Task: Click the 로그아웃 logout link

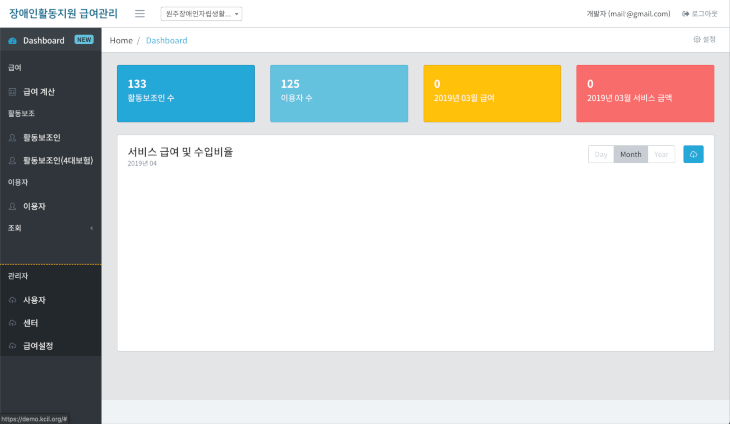Action: (699, 14)
